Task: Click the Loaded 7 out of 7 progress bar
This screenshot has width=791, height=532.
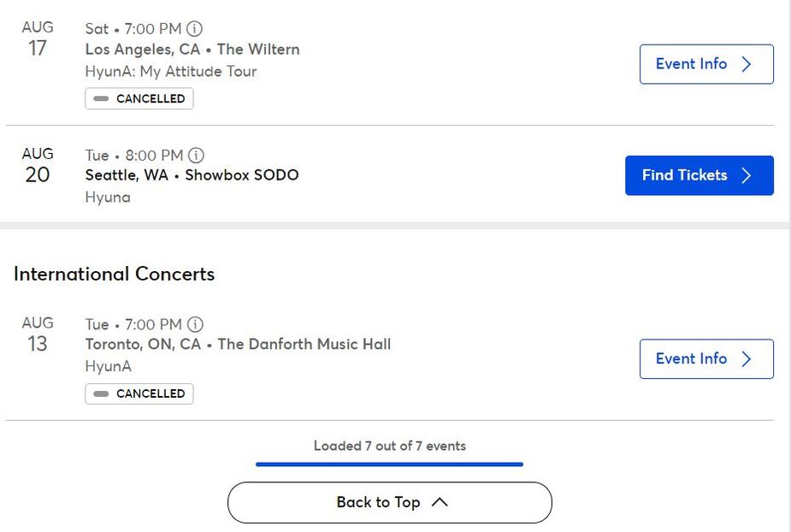Action: coord(389,464)
